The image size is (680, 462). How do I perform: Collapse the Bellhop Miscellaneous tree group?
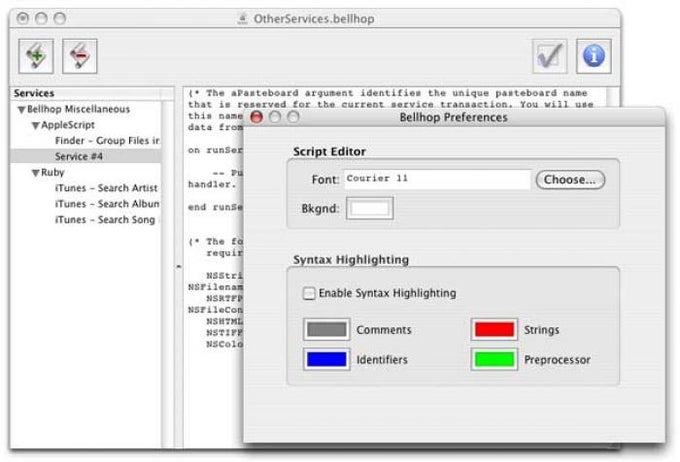[21, 110]
